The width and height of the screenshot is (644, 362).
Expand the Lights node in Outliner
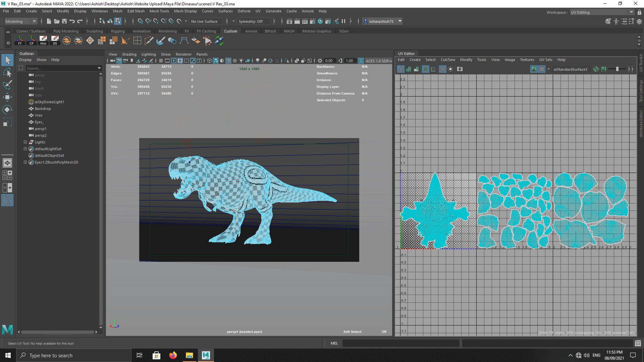pyautogui.click(x=25, y=142)
